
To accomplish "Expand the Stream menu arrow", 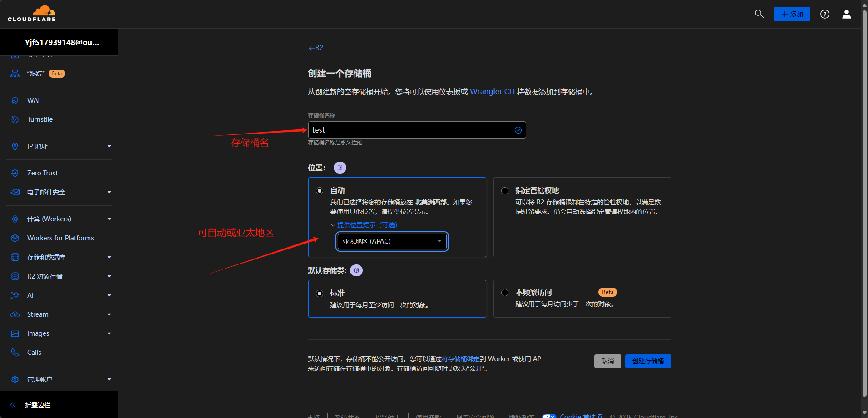I will (x=109, y=314).
